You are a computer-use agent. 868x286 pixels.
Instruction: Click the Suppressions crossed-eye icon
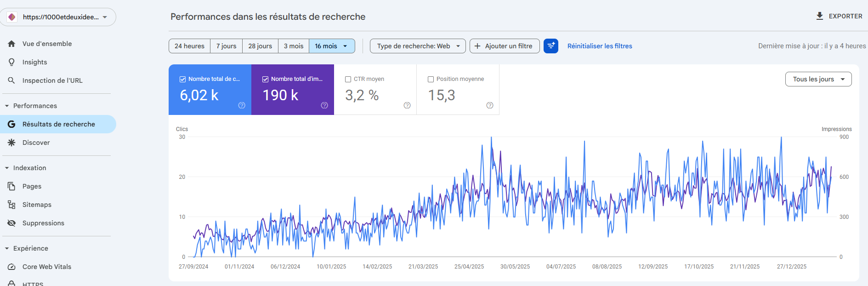click(x=11, y=223)
